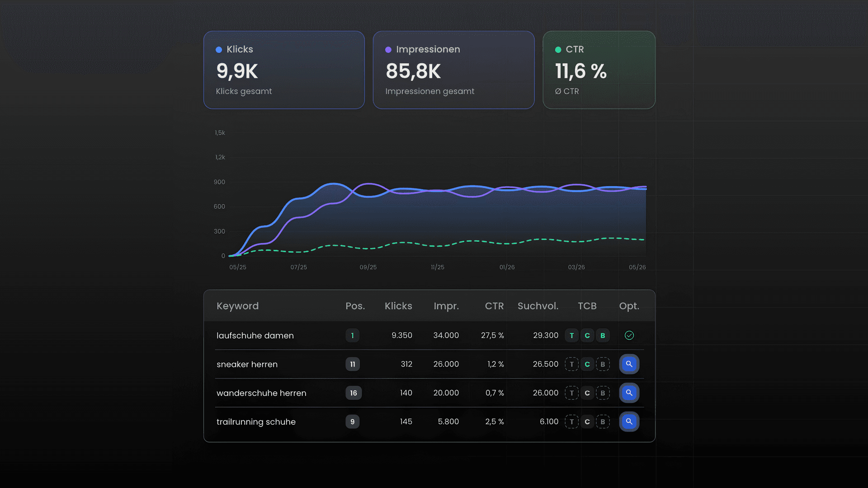The height and width of the screenshot is (488, 868).
Task: Select keyword sneaker herren
Action: point(247,364)
